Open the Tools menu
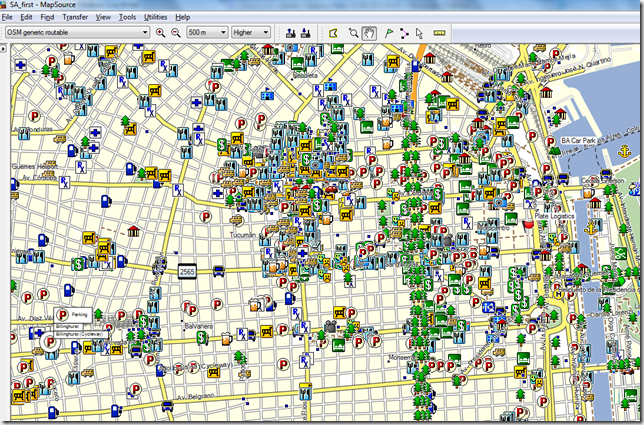 coord(127,18)
